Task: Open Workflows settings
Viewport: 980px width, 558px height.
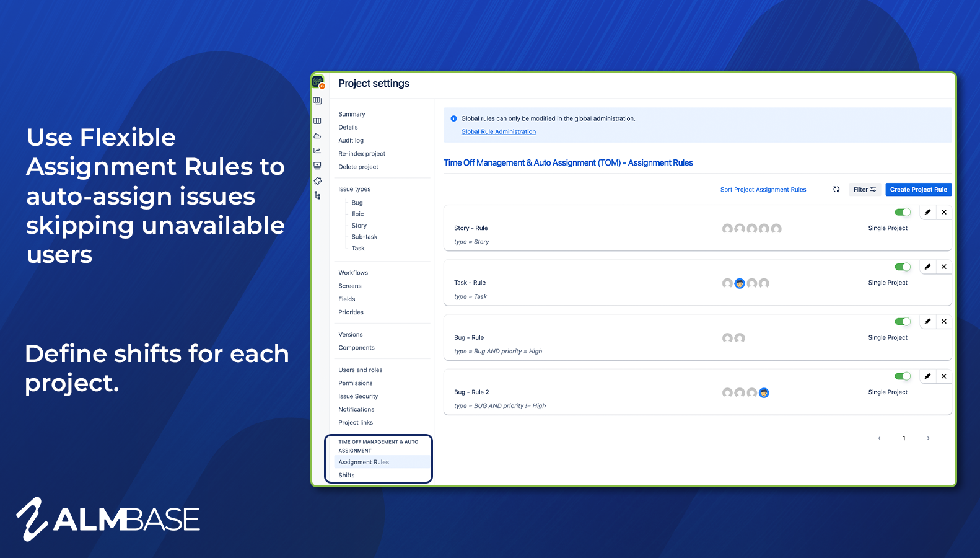Action: point(353,273)
